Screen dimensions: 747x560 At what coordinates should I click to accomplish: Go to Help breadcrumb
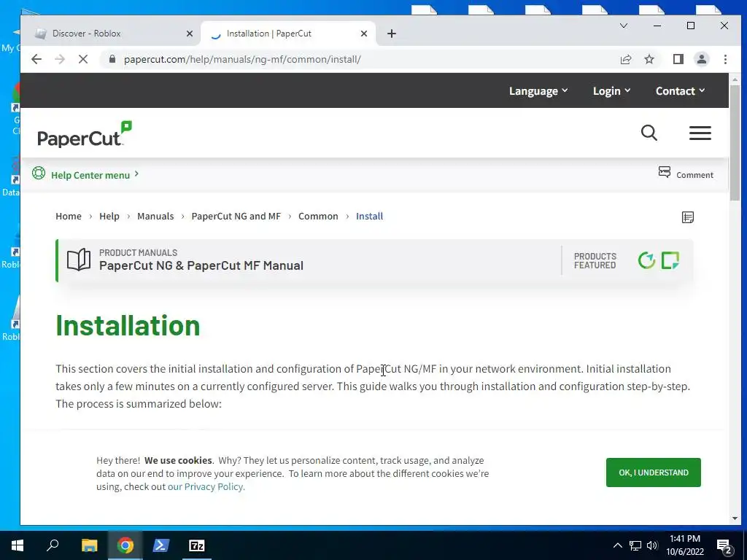tap(109, 216)
